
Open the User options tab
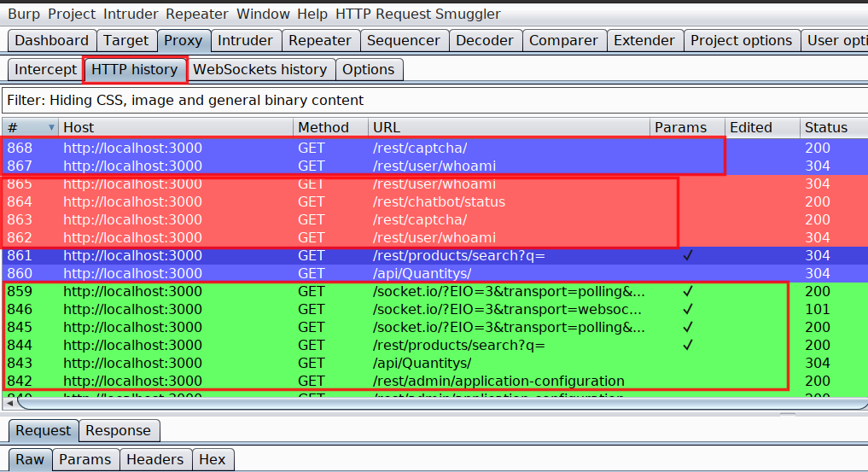836,40
